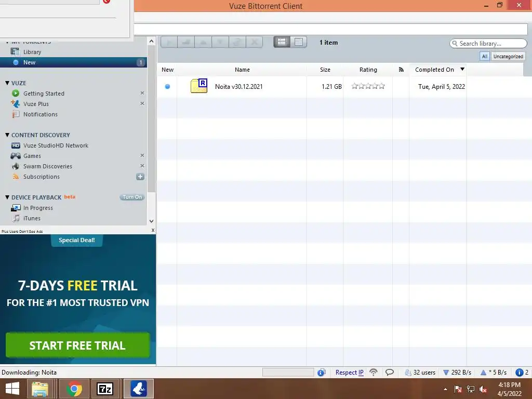Viewport: 532px width, 399px height.
Task: Click the Tue, April 5, 2022 date cell
Action: (442, 87)
